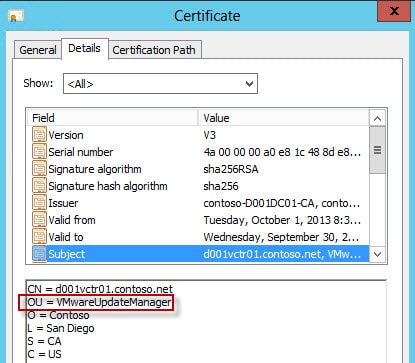Click the OU = VMwareUpdateManager line
The image size is (415, 363).
point(99,302)
